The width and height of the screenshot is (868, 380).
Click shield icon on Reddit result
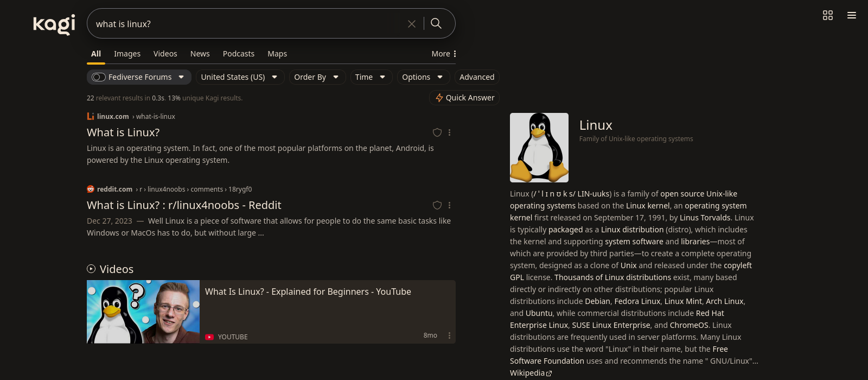437,205
